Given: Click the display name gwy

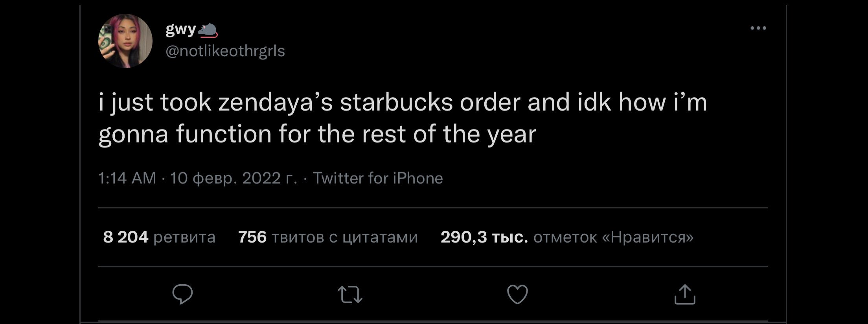Looking at the screenshot, I should tap(180, 29).
